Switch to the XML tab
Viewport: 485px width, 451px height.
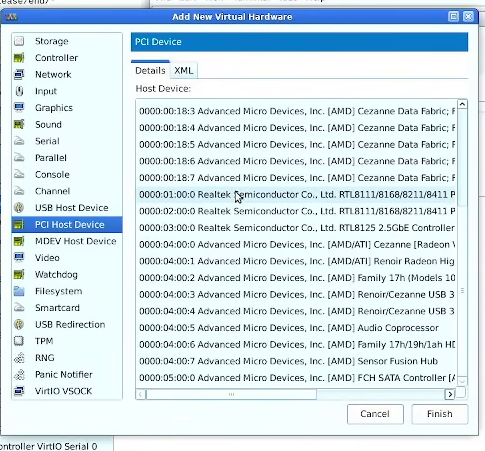pyautogui.click(x=184, y=70)
